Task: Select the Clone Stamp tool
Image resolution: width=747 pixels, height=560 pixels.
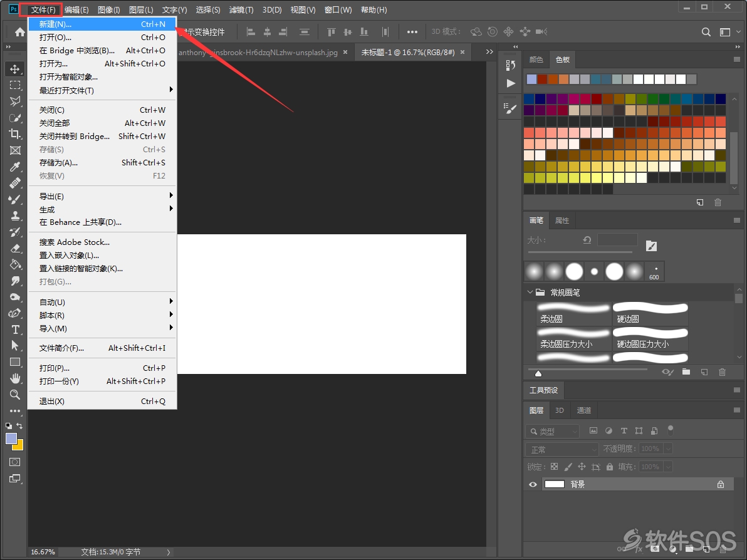Action: click(x=15, y=215)
